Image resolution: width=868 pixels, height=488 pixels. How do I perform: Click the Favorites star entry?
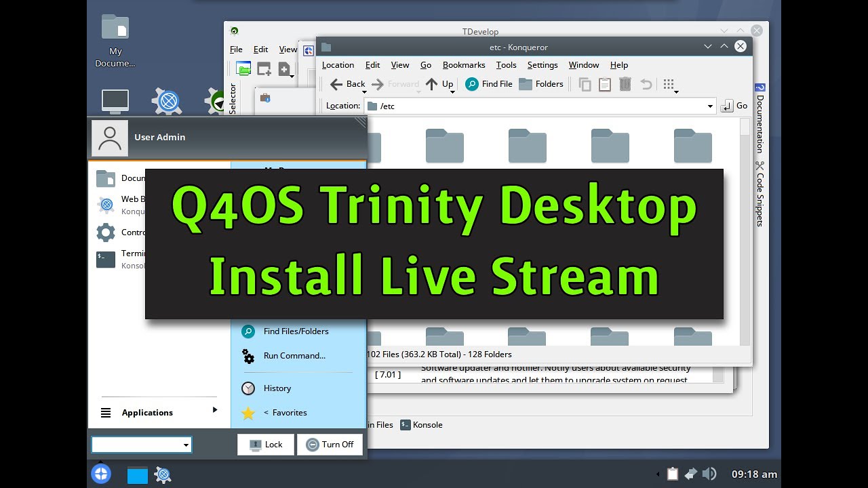(274, 413)
